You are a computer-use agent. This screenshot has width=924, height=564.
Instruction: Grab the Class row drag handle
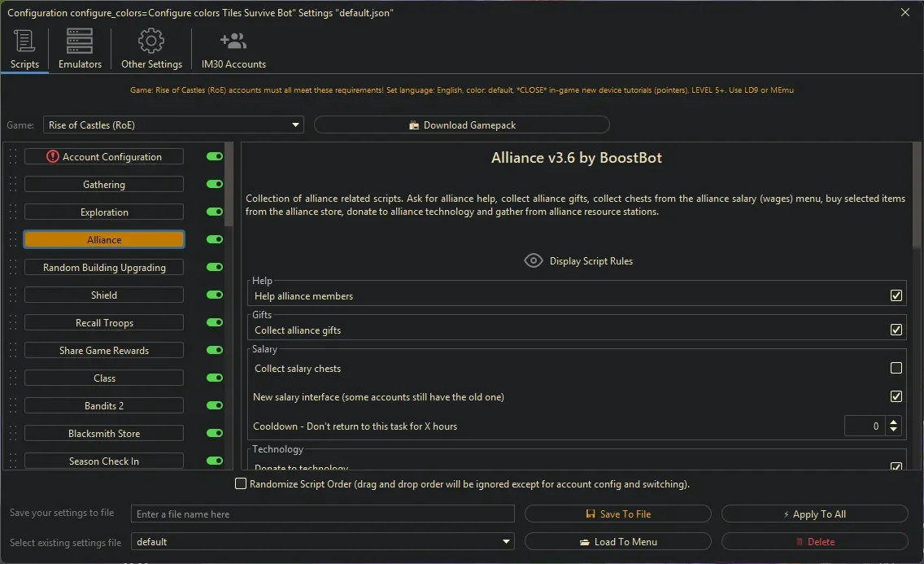coord(13,378)
